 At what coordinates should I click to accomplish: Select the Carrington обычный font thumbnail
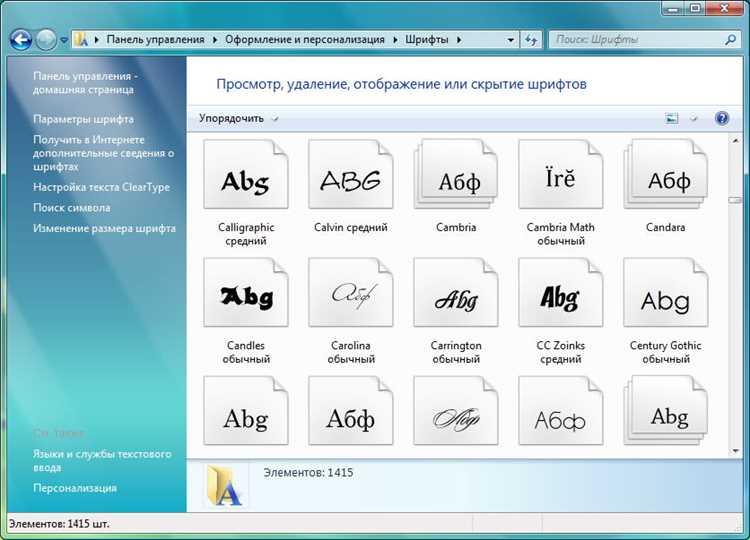pyautogui.click(x=455, y=292)
